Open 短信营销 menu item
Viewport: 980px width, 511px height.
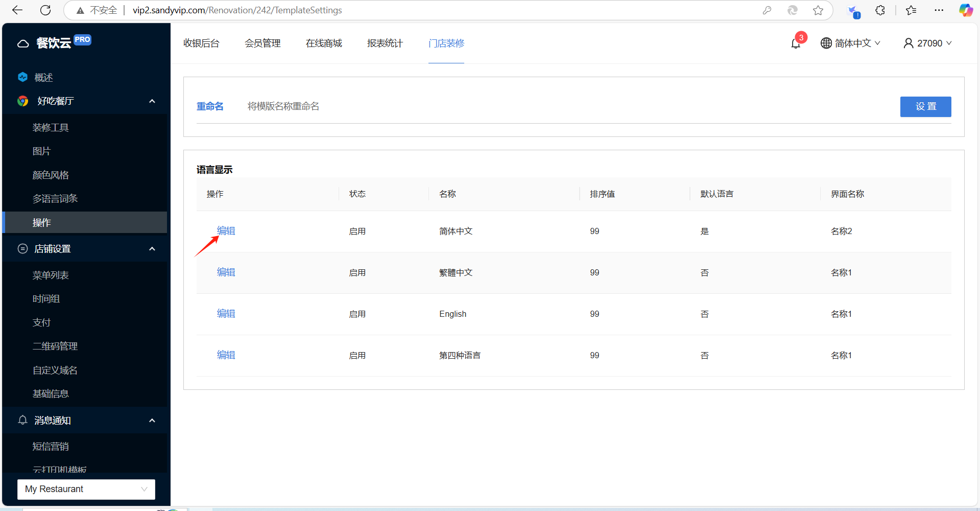(51, 446)
